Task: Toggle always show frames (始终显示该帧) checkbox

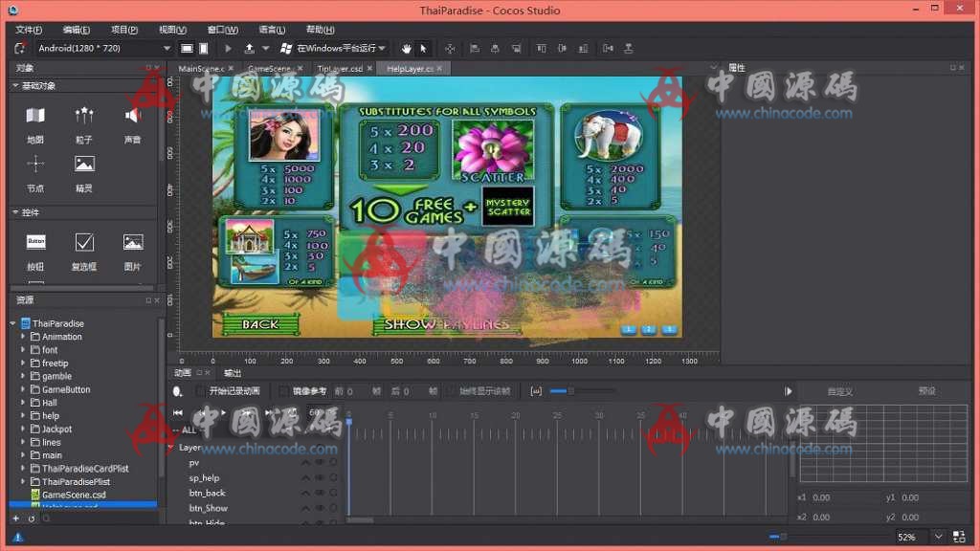Action: point(452,391)
